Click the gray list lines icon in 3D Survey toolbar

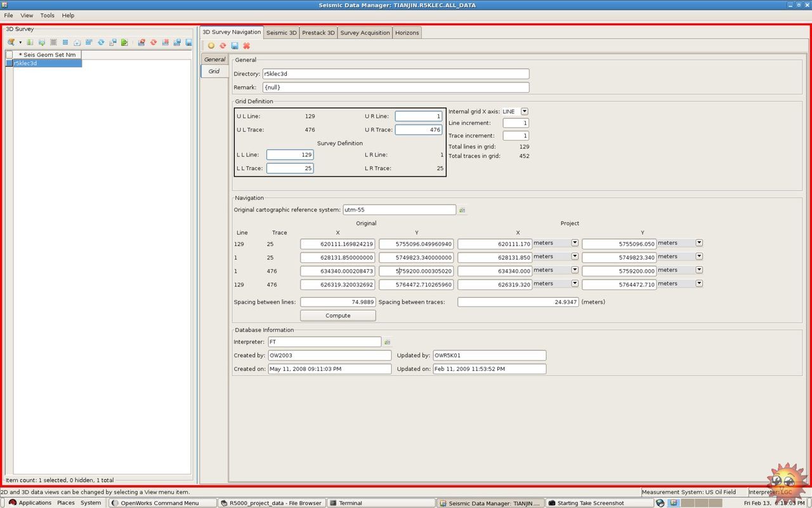[53, 43]
